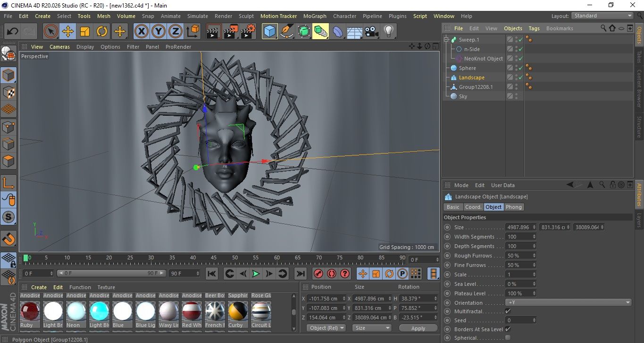Click Render View clapperboard icon
The width and height of the screenshot is (644, 343).
[x=214, y=32]
